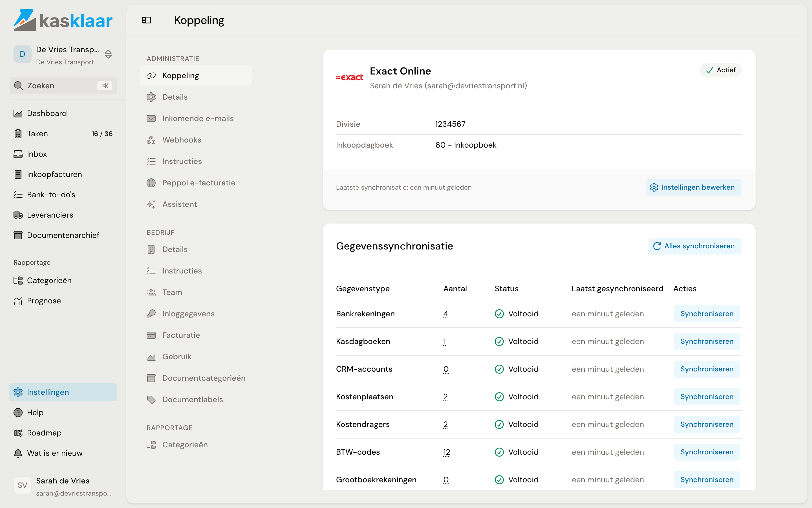Click the Bedrijf Details building icon

[x=151, y=249]
